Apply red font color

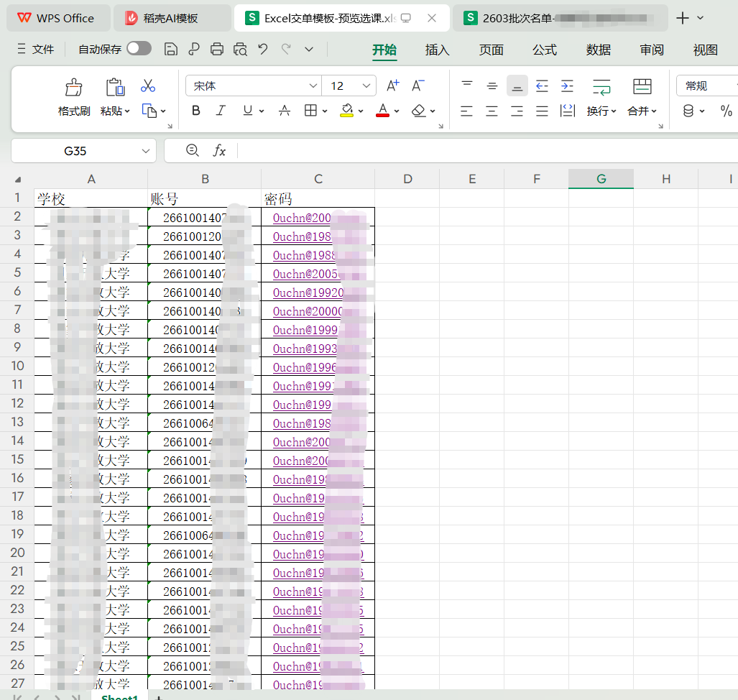(382, 111)
